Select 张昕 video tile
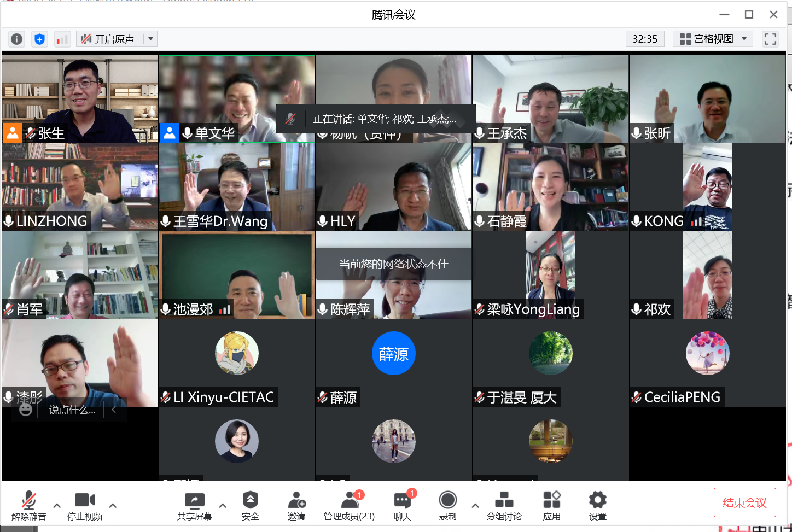The height and width of the screenshot is (532, 792). [708, 99]
